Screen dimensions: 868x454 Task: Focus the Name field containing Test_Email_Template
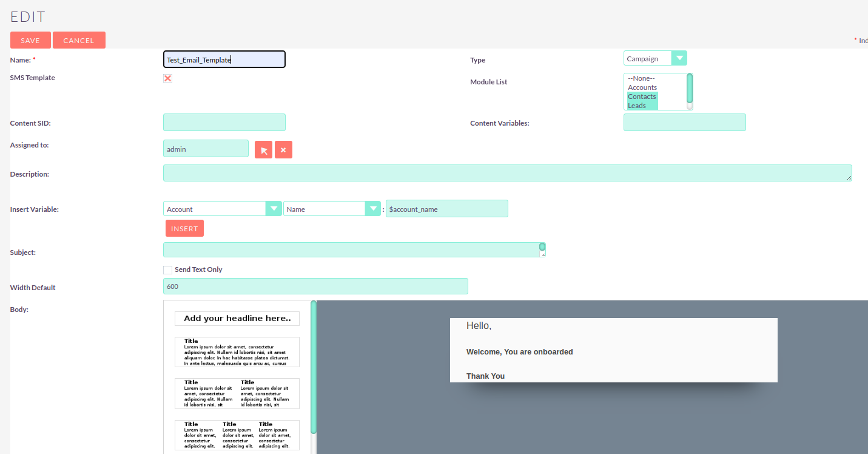click(224, 59)
